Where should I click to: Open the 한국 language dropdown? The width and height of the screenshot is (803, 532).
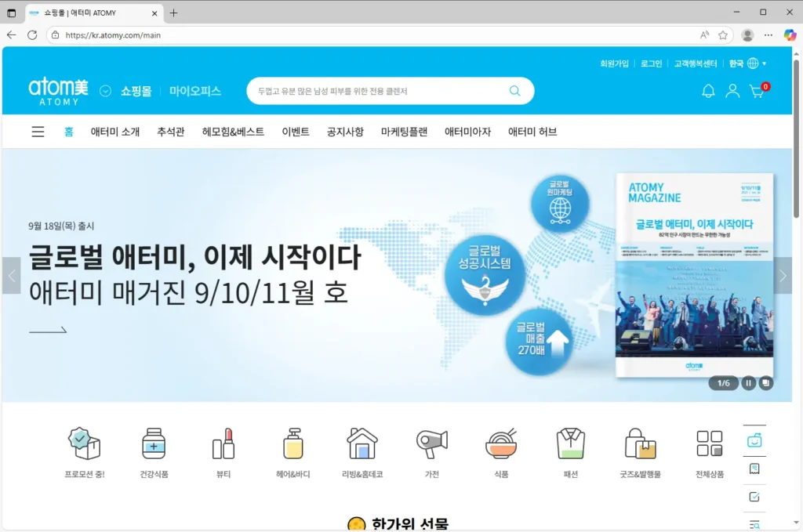(743, 63)
